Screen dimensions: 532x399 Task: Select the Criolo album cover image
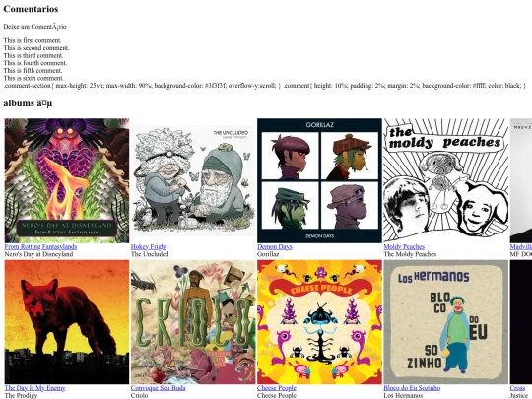coord(193,322)
